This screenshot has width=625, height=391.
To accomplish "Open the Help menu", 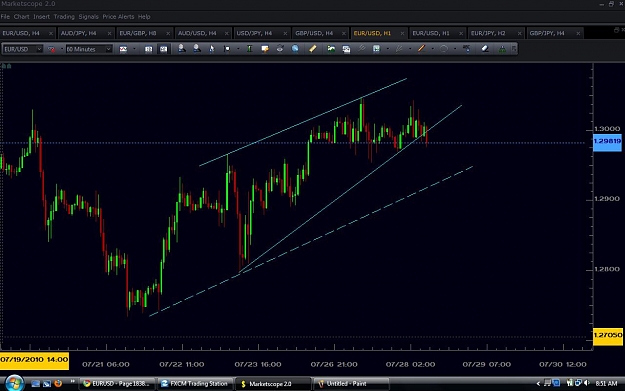I will tap(144, 17).
